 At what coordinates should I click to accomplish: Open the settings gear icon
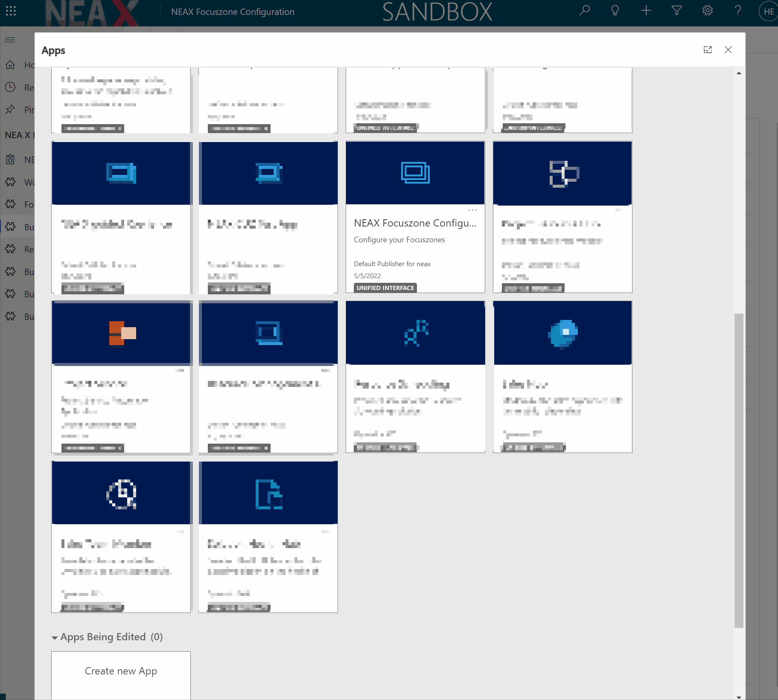click(707, 11)
